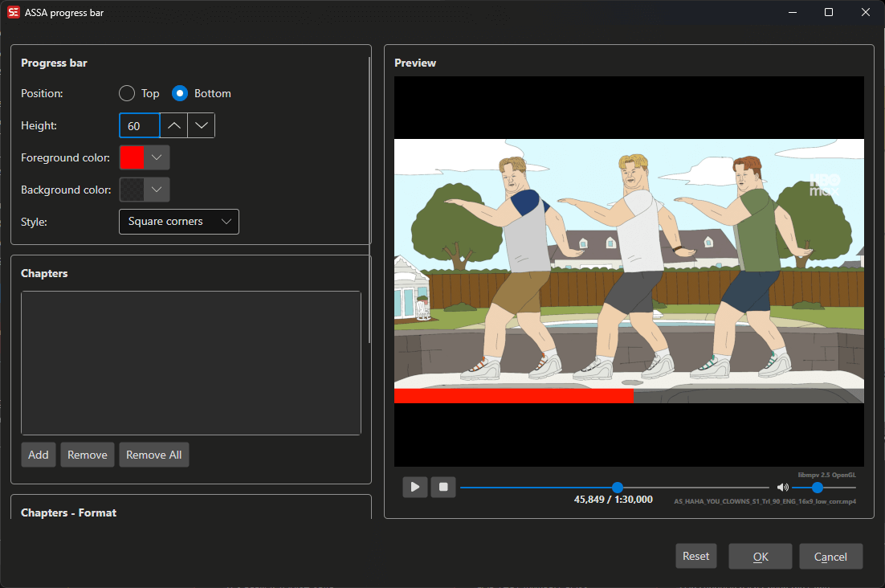Click the volume slider handle
Screen dimensions: 885x588
tap(818, 488)
